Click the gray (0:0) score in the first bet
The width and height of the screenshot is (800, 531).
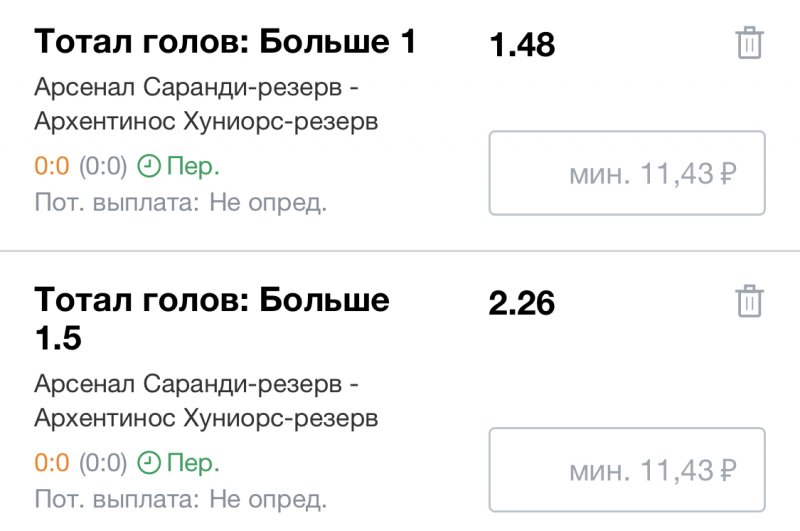[103, 165]
